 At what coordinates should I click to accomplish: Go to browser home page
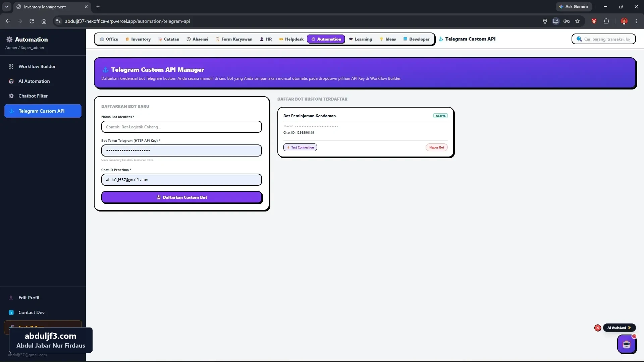(44, 21)
